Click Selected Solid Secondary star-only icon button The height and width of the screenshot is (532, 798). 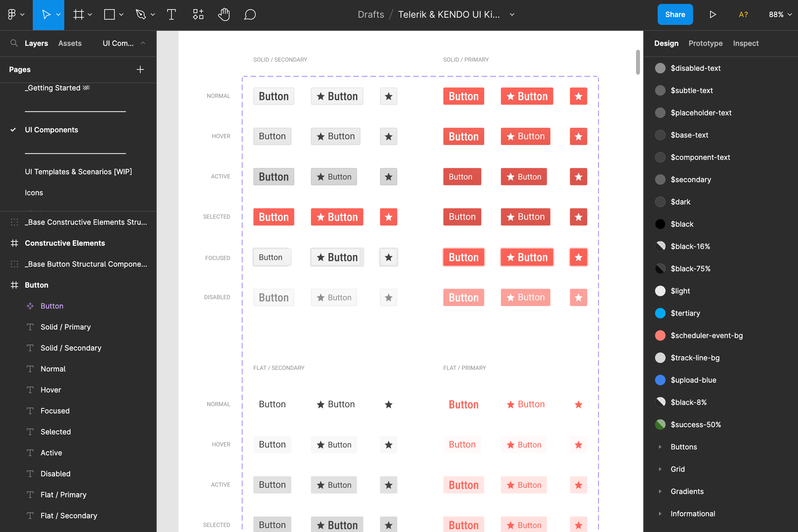[389, 217]
